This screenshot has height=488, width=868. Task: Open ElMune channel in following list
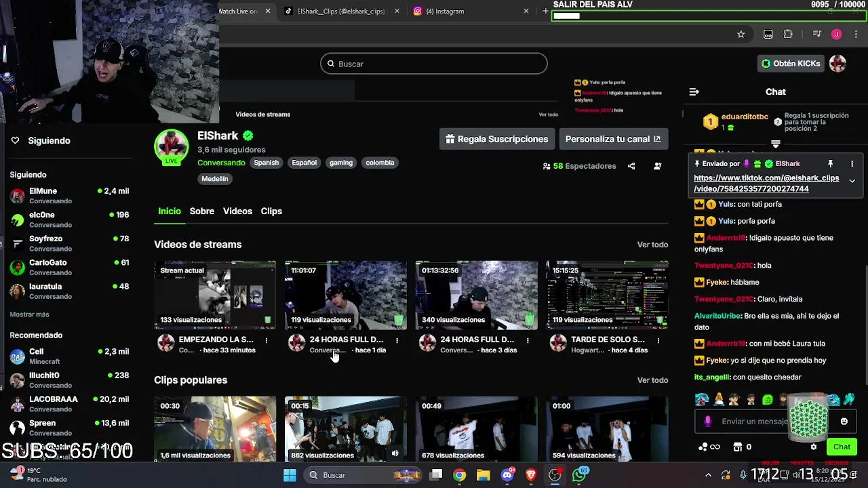coord(69,196)
